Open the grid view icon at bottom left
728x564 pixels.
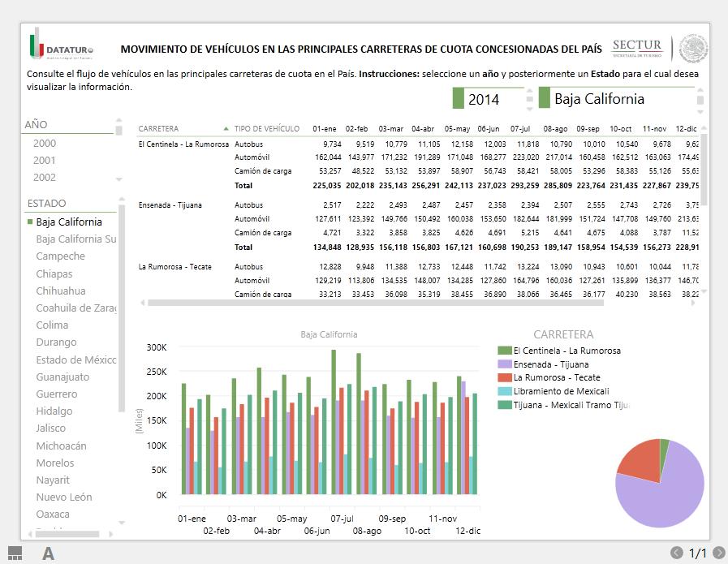(x=15, y=553)
